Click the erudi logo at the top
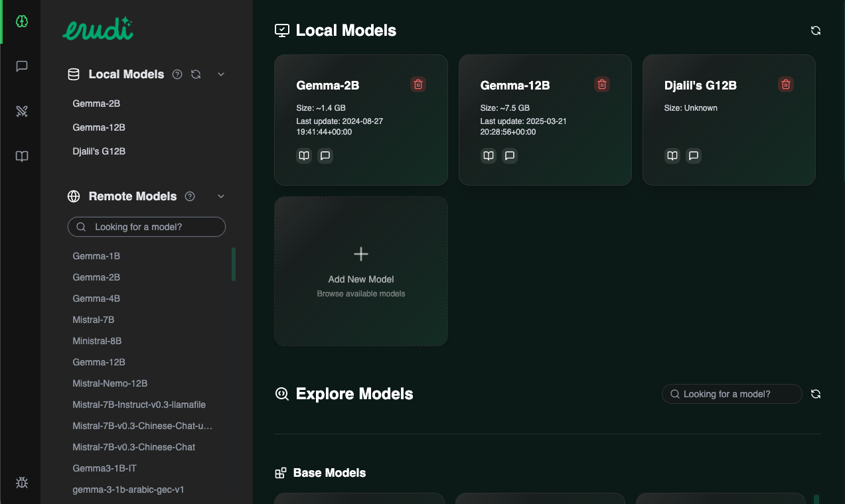 [x=98, y=29]
